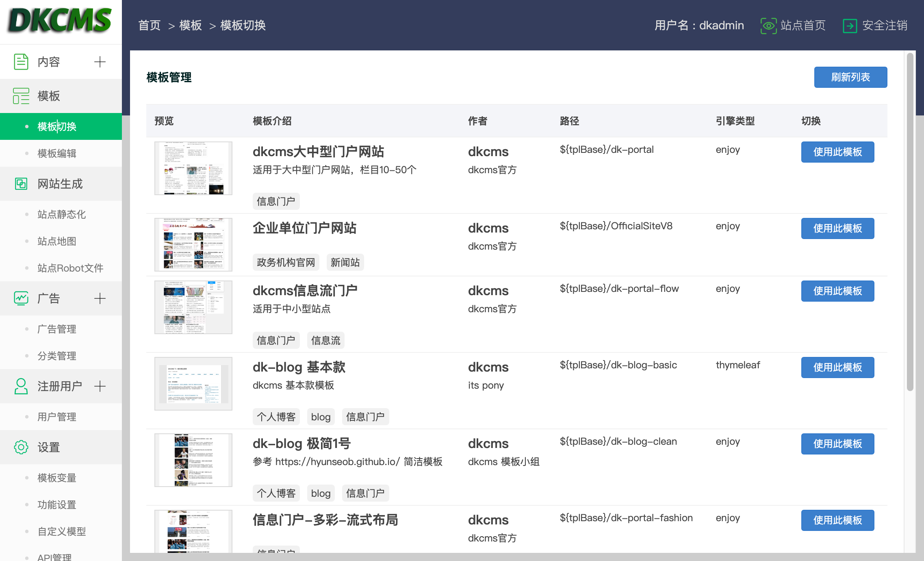Viewport: 924px width, 561px height.
Task: Click the 用户名 : dkadmin text
Action: pyautogui.click(x=699, y=26)
